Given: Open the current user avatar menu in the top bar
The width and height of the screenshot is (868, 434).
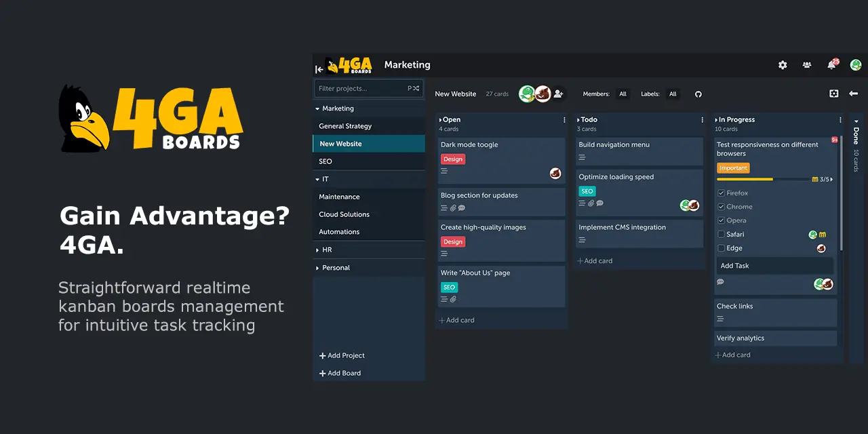Looking at the screenshot, I should pyautogui.click(x=856, y=65).
